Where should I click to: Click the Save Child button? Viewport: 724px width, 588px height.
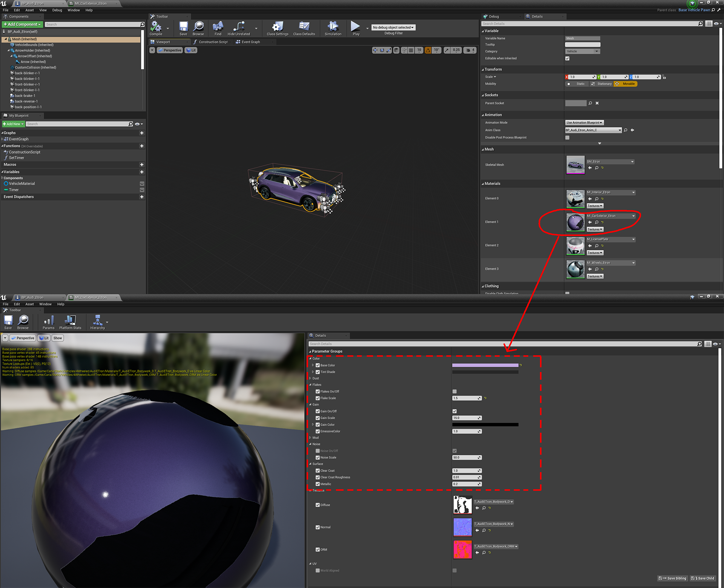tap(703, 578)
